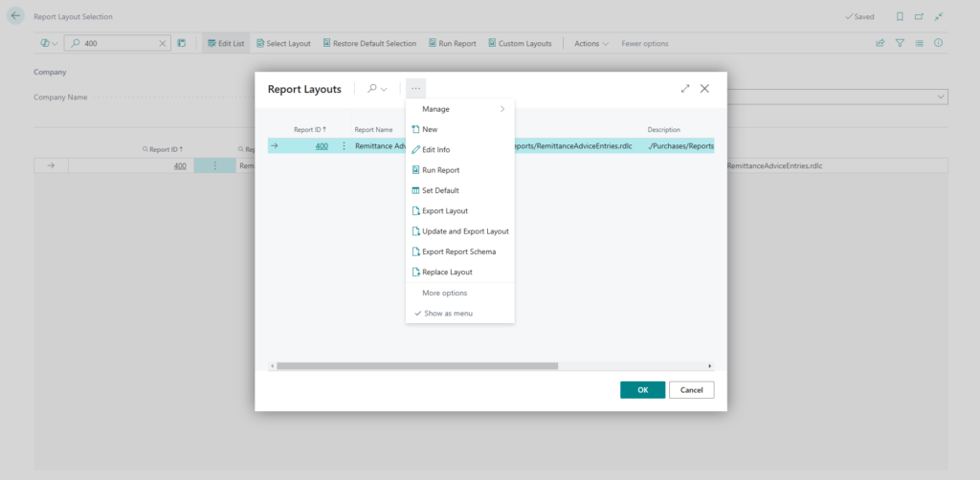Open page in new window icon

point(919,17)
